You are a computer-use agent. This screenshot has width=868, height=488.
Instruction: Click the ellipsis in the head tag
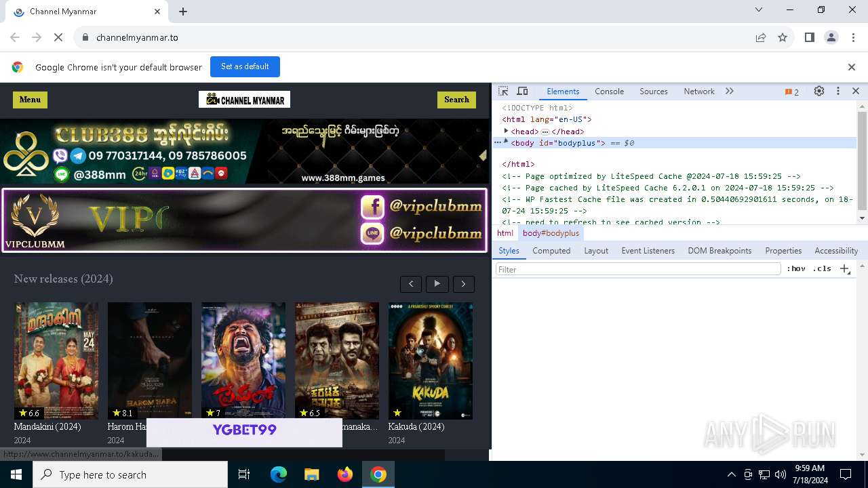click(545, 131)
